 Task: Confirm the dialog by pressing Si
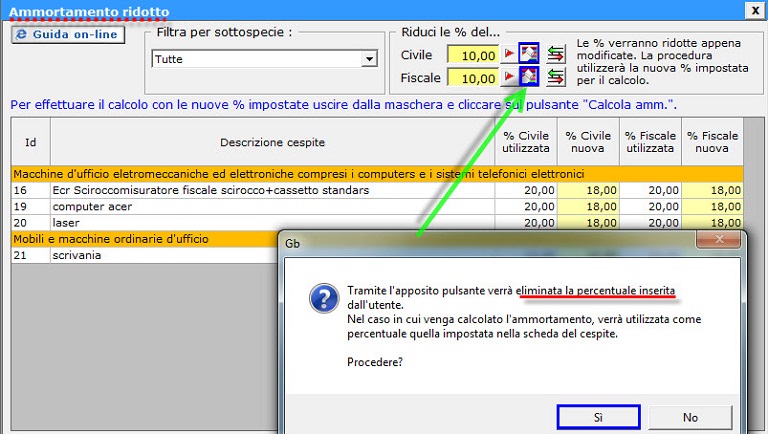coord(598,417)
